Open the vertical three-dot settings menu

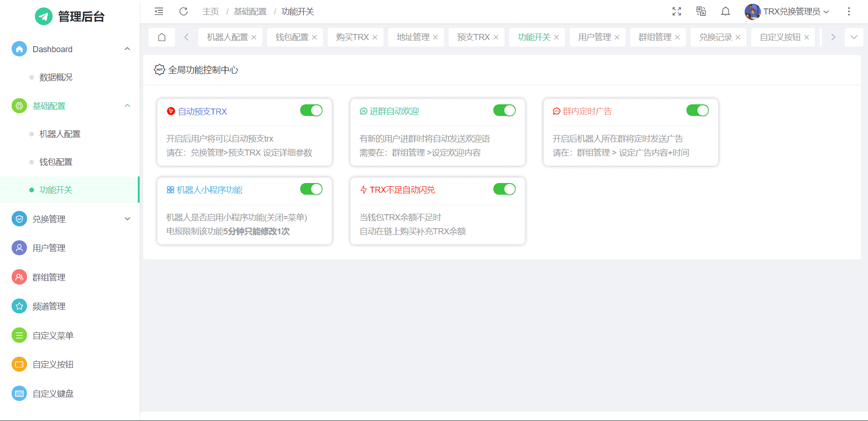coord(848,12)
